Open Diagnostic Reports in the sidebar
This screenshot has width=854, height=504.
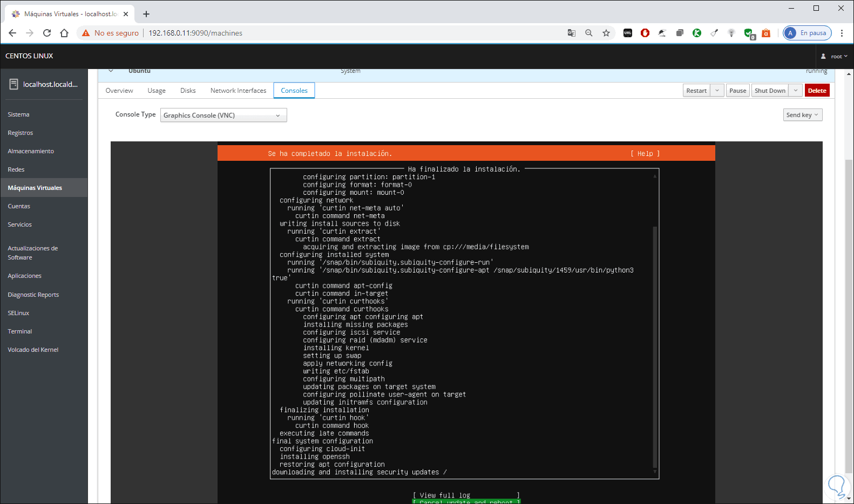pyautogui.click(x=33, y=295)
